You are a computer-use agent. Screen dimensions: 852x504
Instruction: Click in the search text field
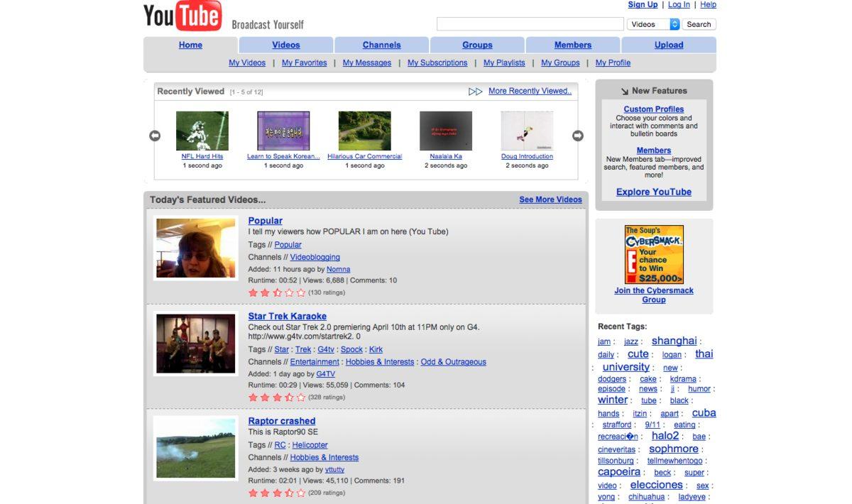[x=530, y=24]
